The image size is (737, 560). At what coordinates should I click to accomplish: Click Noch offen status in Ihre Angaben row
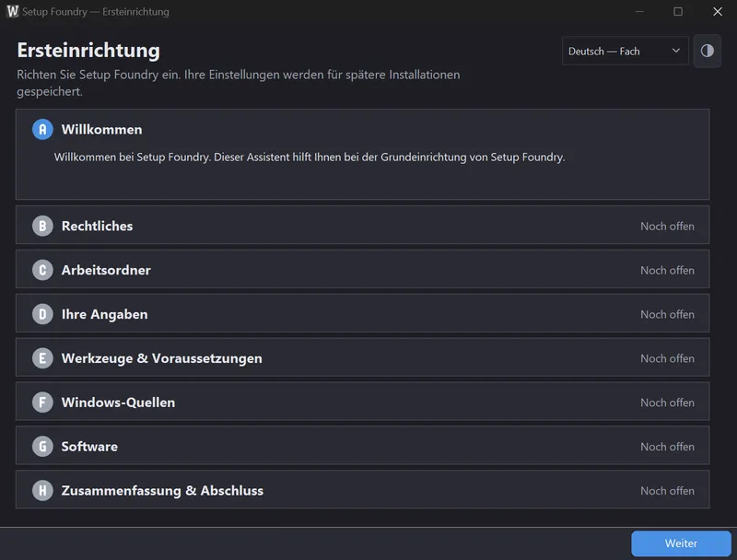coord(667,314)
